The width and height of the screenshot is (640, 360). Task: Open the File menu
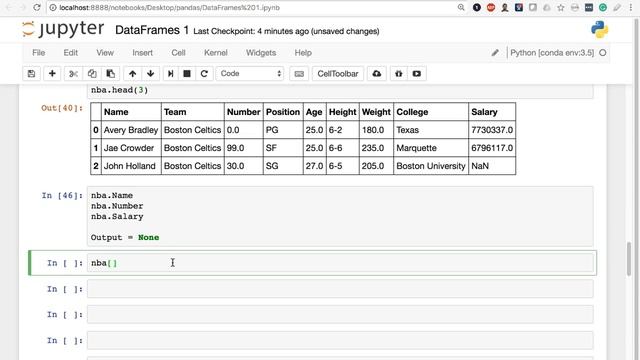[38, 53]
